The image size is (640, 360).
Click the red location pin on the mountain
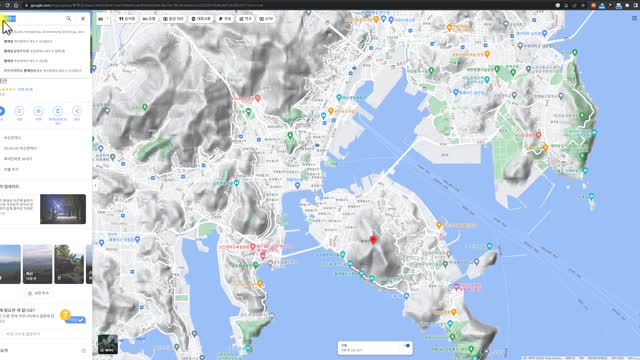tap(373, 240)
